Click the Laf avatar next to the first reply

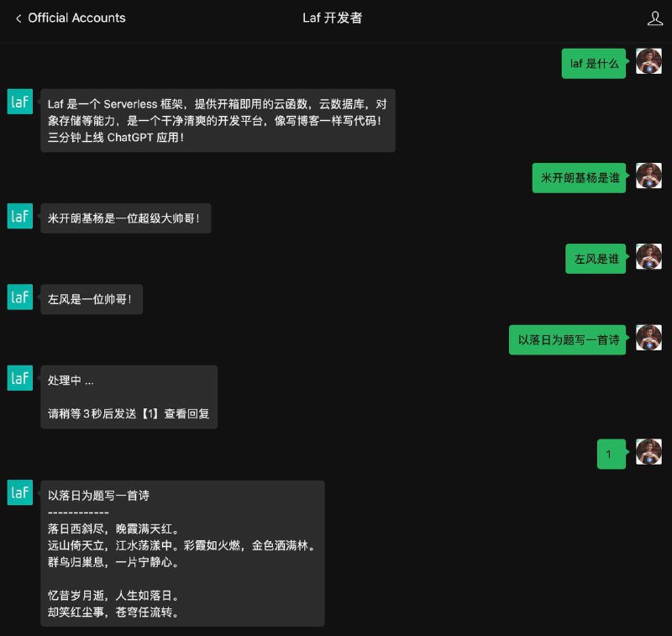19,102
